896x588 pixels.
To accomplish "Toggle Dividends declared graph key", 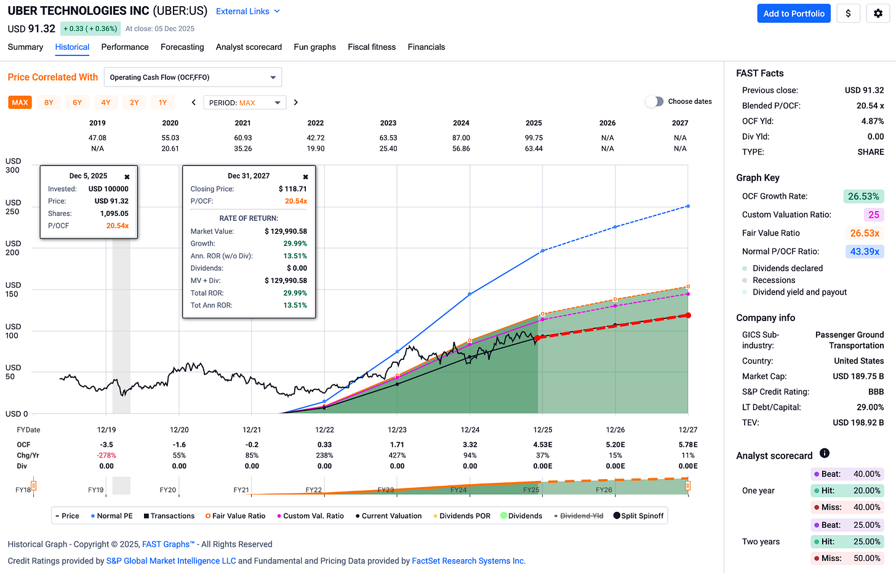I will [783, 268].
